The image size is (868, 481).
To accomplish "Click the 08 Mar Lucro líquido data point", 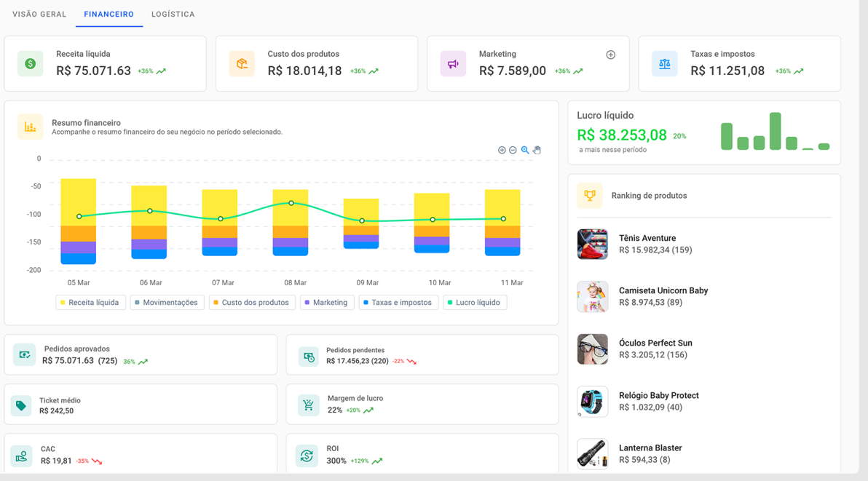I will (x=291, y=203).
